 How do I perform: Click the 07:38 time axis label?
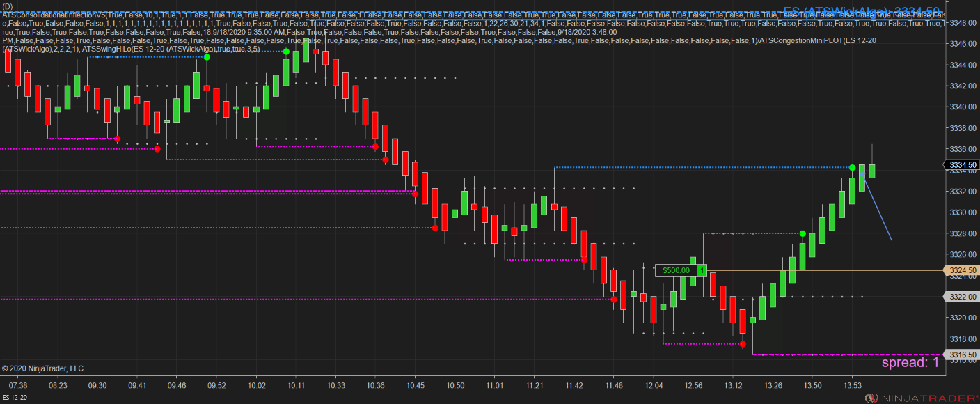(19, 384)
